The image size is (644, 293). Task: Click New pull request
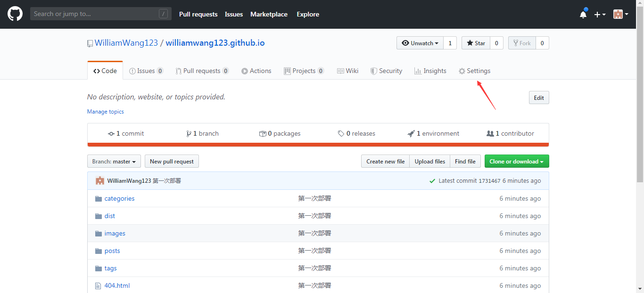coord(172,162)
